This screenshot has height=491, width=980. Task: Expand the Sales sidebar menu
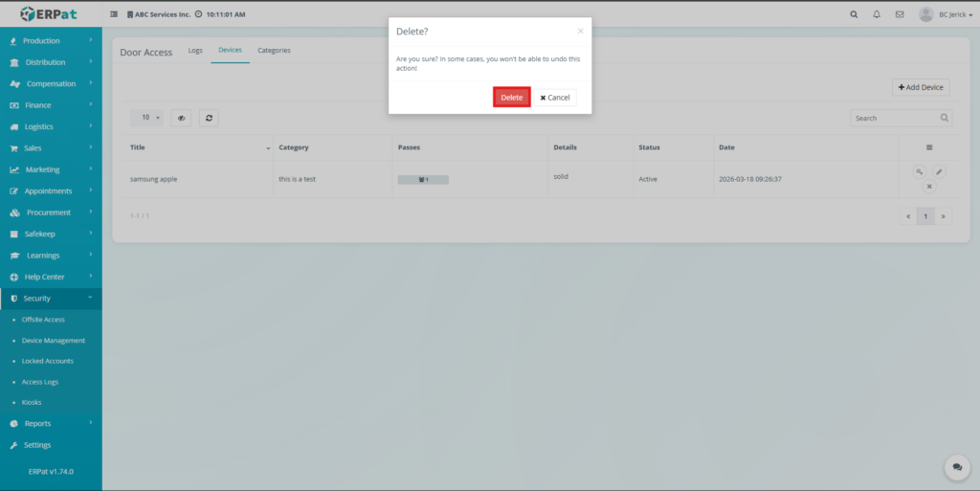52,148
